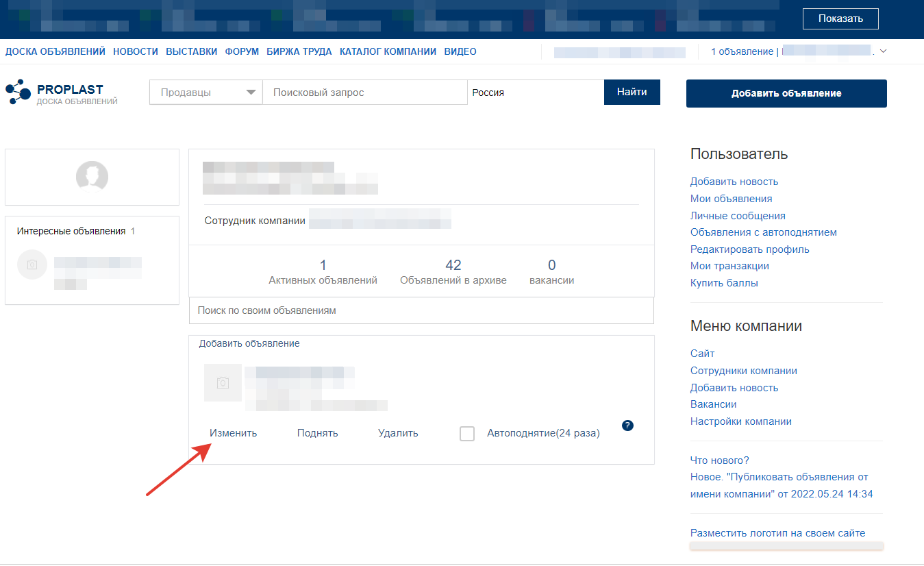Open ДОСКА ОБЪЯВЛЕНИЙ menu item

click(x=55, y=51)
